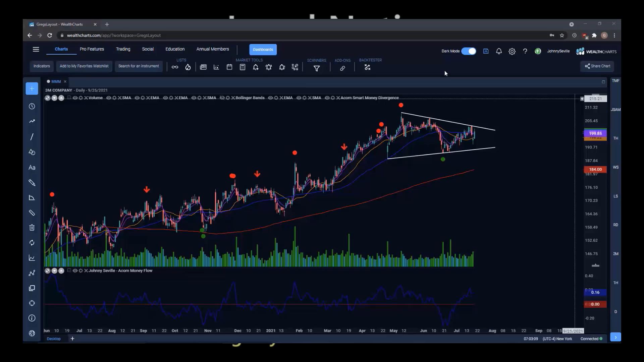Select the 2M timeframe on right sidebar
The image size is (644, 362).
tap(616, 254)
